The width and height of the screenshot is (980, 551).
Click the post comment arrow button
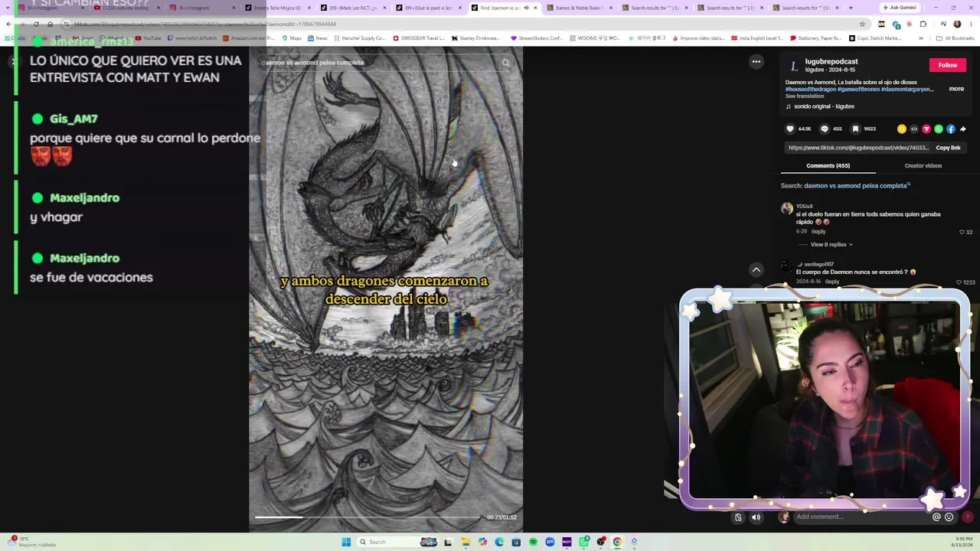968,517
